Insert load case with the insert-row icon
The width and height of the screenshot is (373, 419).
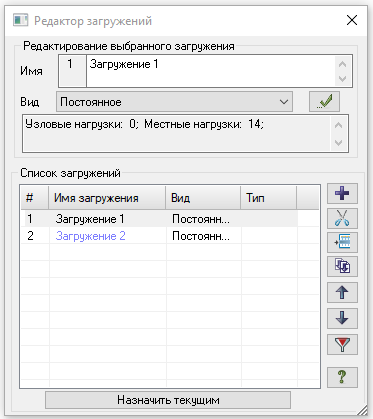point(342,242)
